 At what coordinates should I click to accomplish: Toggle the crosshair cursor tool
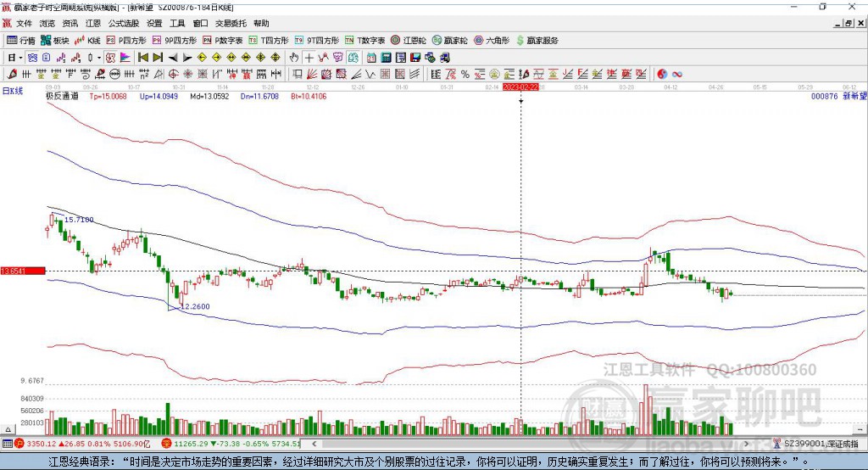(x=309, y=57)
